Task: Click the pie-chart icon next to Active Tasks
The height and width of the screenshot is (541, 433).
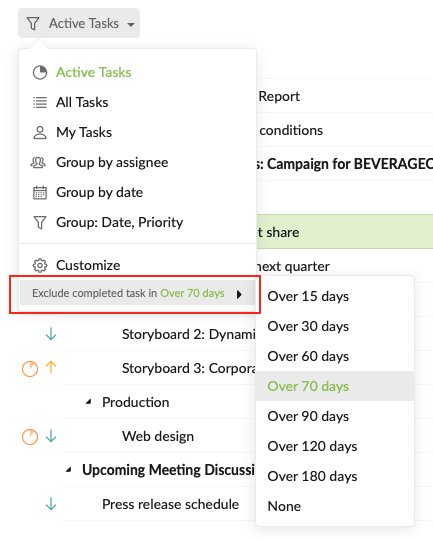Action: [x=40, y=73]
